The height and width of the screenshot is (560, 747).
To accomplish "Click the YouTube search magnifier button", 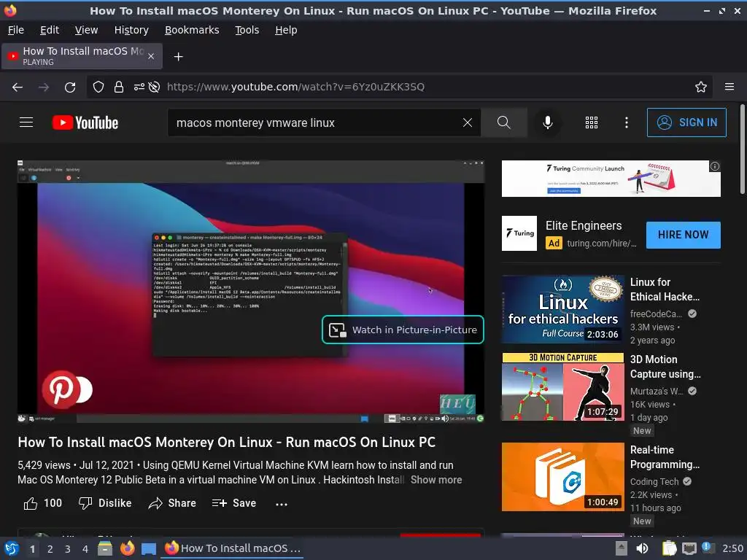I will click(503, 122).
